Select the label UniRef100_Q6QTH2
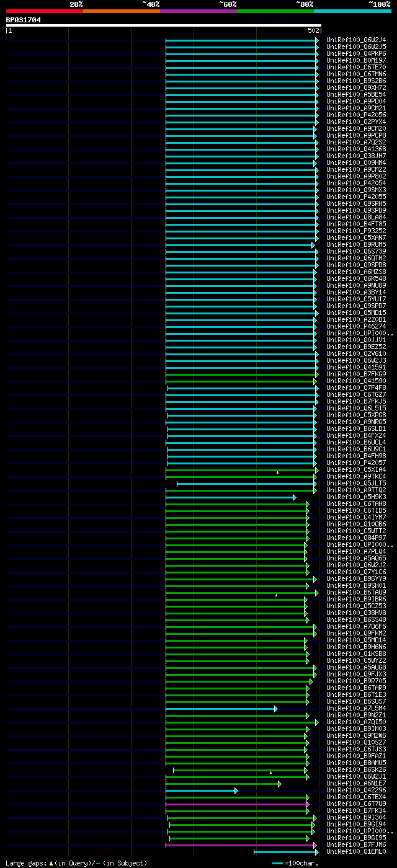This screenshot has width=397, height=868. click(356, 258)
